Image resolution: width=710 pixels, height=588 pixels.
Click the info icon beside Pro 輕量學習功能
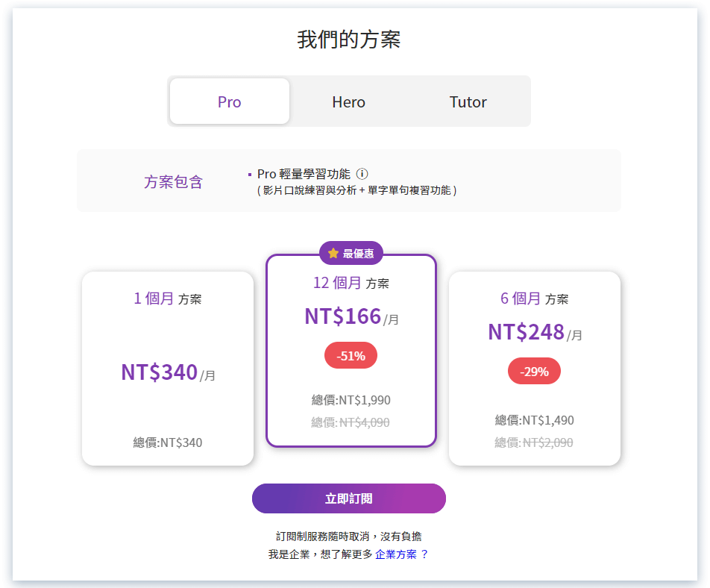coord(362,174)
